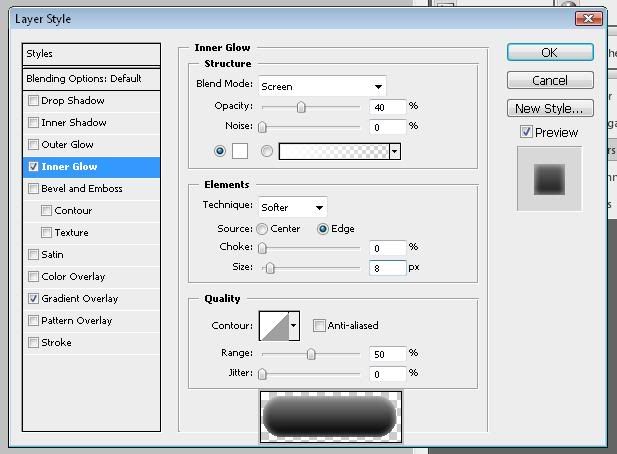Uncheck the Preview checkbox
617x454 pixels.
(x=526, y=132)
